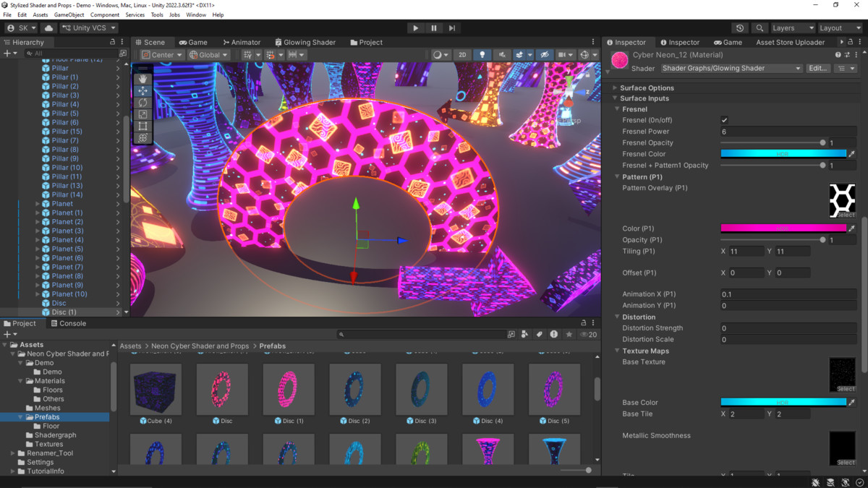This screenshot has width=868, height=488.
Task: Click the Pause button
Action: 433,28
